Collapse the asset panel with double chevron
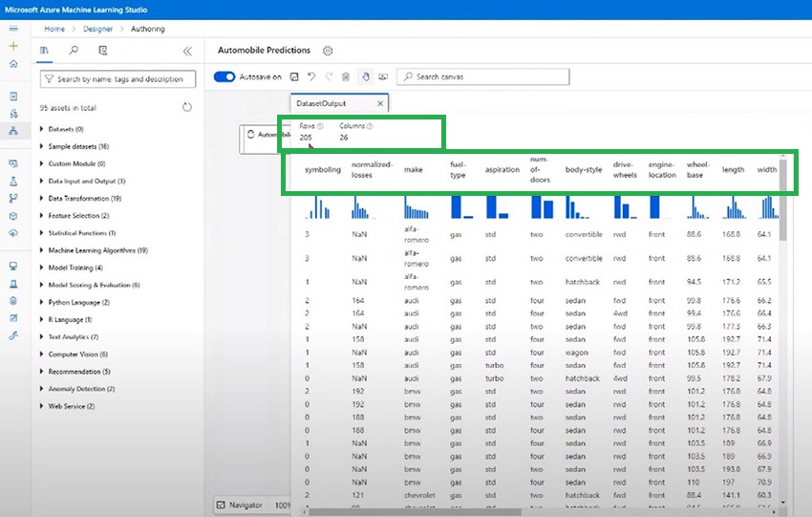This screenshot has height=517, width=812. pos(187,51)
